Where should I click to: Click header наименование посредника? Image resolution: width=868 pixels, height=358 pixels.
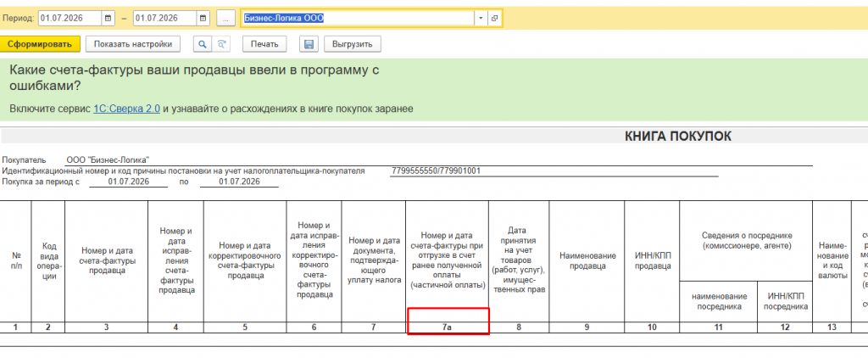719,301
